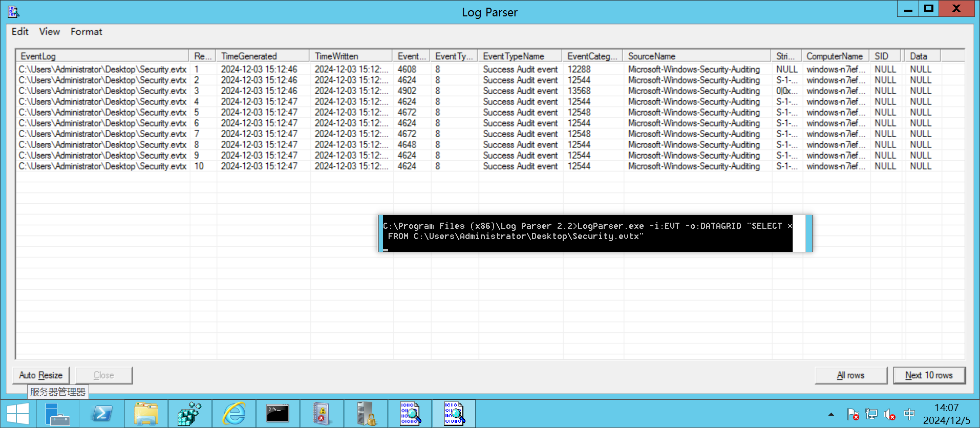This screenshot has width=980, height=428.
Task: Open the network tray icon
Action: tap(871, 414)
